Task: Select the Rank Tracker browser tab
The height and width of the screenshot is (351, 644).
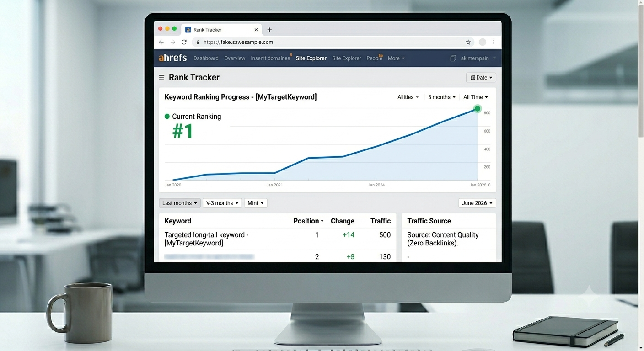Action: pos(222,30)
